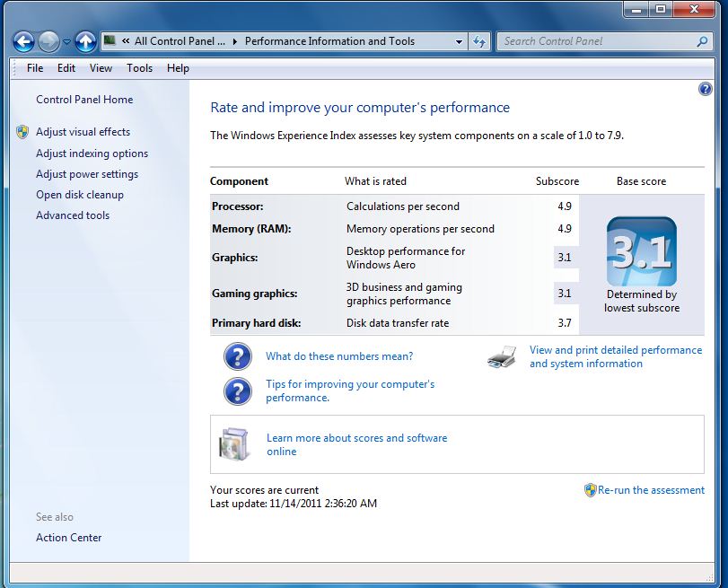This screenshot has width=728, height=588.
Task: Click Performance Information and Tools breadcrumb
Action: [329, 41]
